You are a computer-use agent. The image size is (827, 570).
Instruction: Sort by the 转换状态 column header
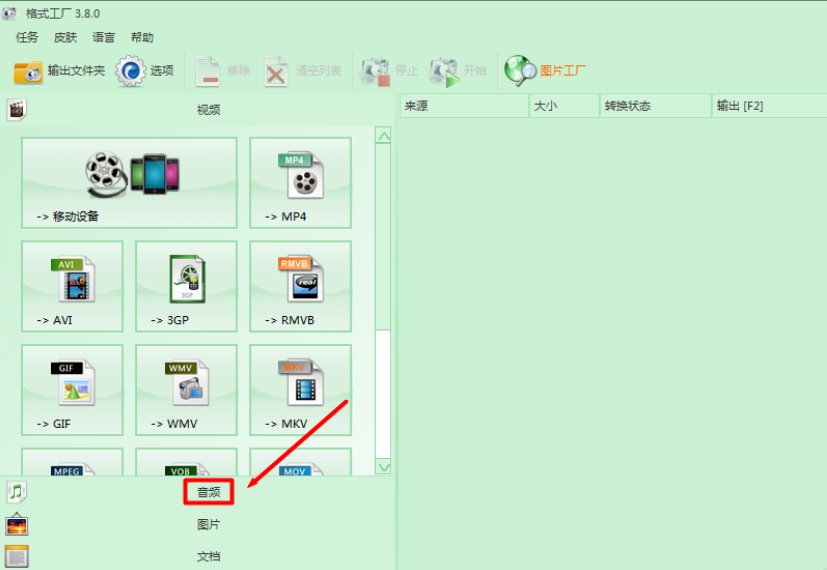[x=656, y=106]
